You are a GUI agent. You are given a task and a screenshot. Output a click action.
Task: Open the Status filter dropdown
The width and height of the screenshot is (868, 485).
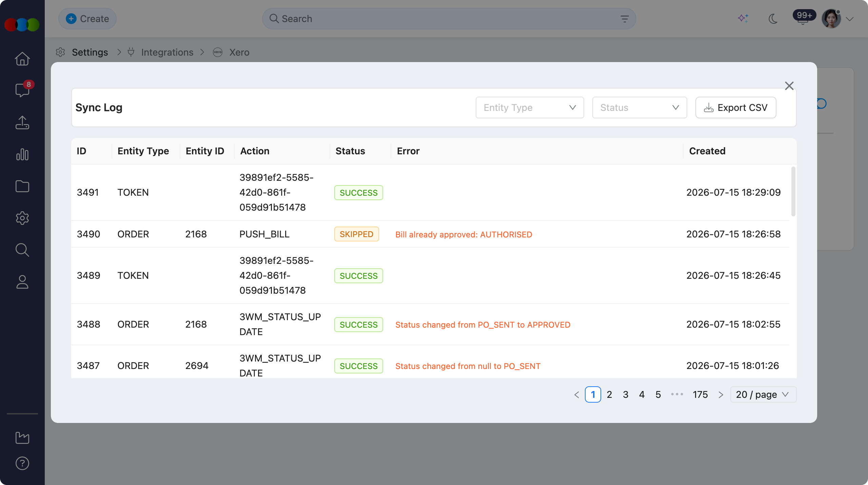pos(639,108)
